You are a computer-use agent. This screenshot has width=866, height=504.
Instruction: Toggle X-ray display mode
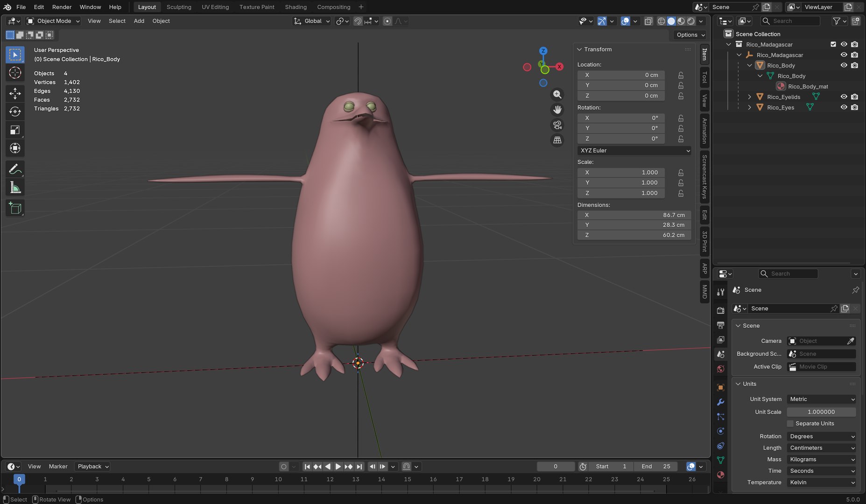648,21
